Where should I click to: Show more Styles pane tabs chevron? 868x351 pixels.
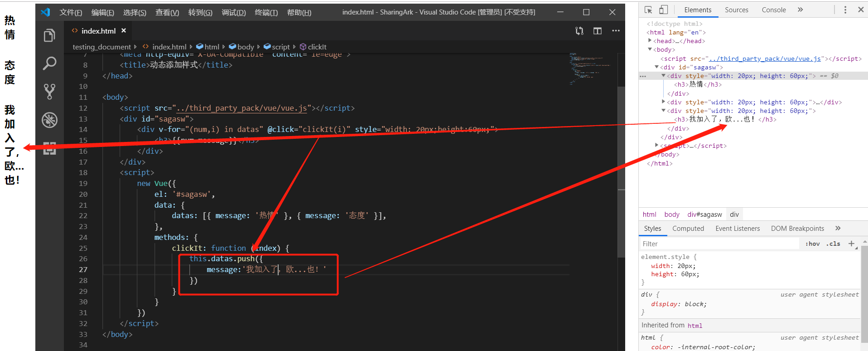(x=838, y=228)
